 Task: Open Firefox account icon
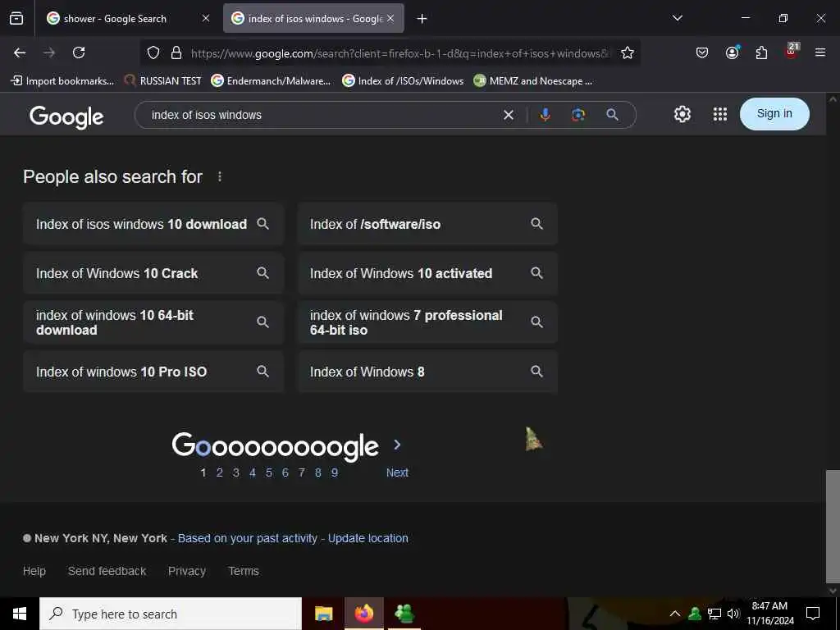[732, 52]
